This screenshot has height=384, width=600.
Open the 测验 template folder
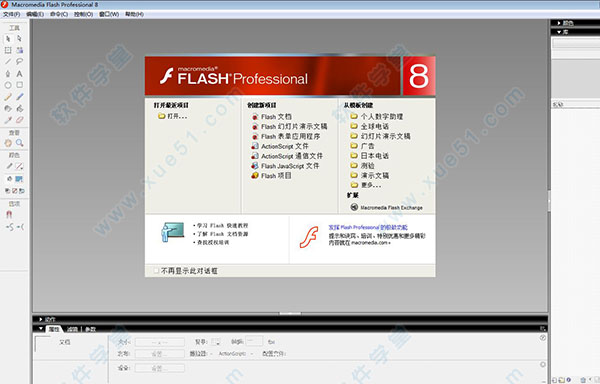(x=363, y=166)
